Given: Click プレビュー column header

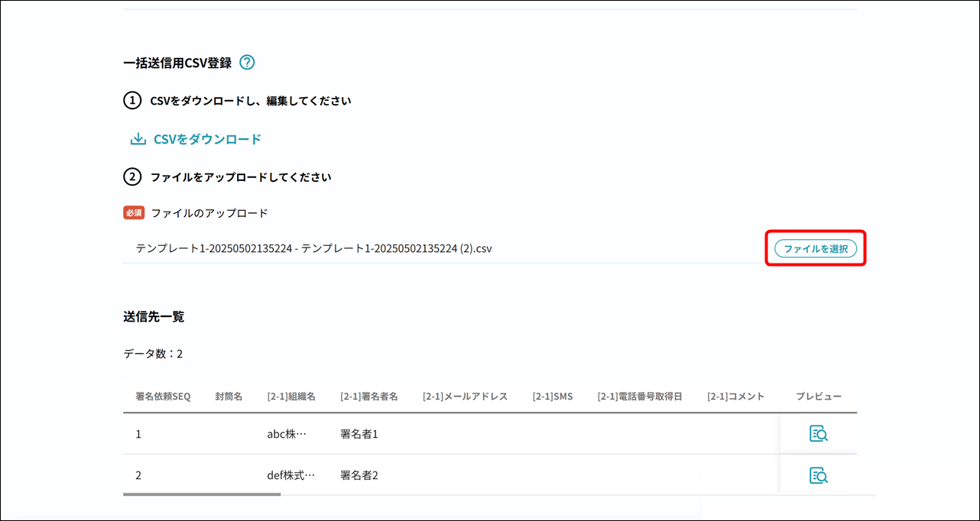Looking at the screenshot, I should coord(819,396).
